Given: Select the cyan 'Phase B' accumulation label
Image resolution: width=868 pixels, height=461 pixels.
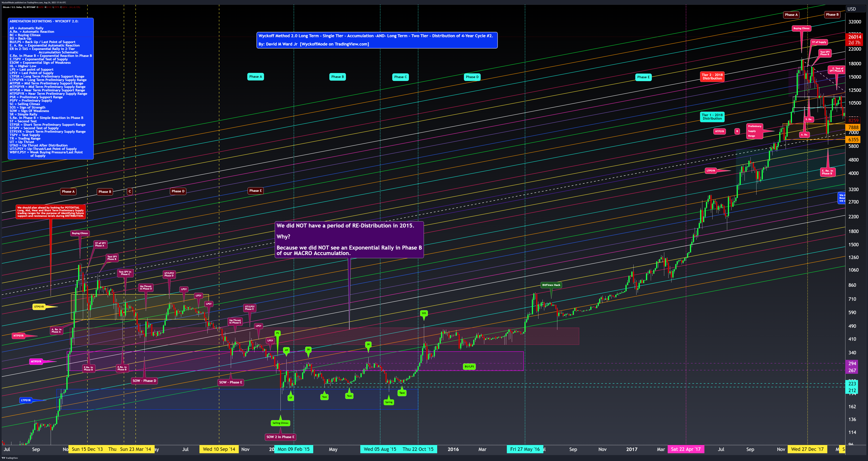Looking at the screenshot, I should point(337,77).
